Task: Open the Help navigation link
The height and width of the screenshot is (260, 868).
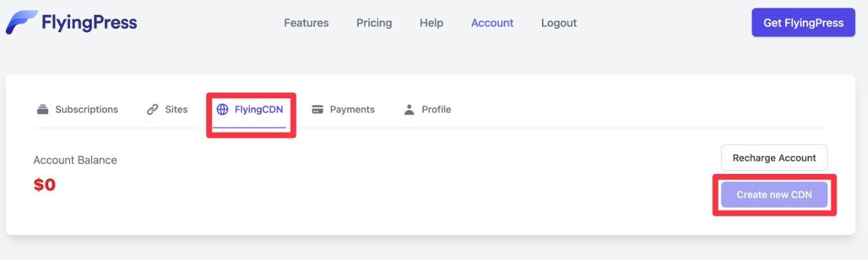Action: click(431, 22)
